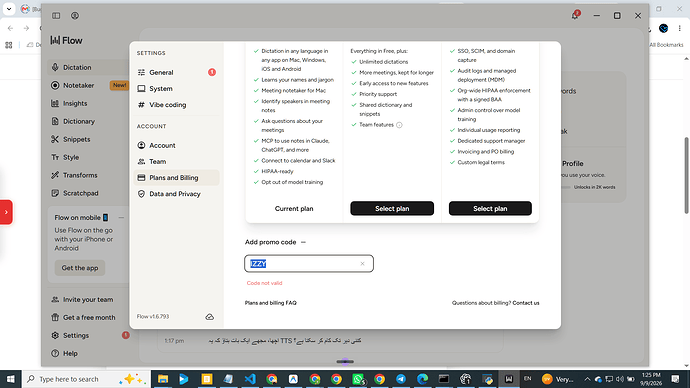The height and width of the screenshot is (388, 690).
Task: Select plan with SSO, SCIM features
Action: (490, 209)
